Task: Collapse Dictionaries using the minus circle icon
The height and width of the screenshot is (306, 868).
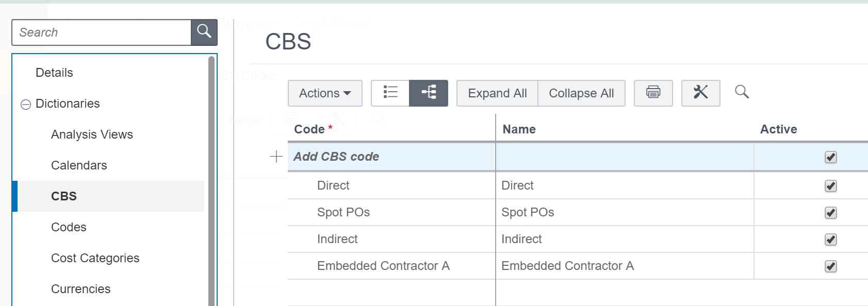Action: pos(26,105)
